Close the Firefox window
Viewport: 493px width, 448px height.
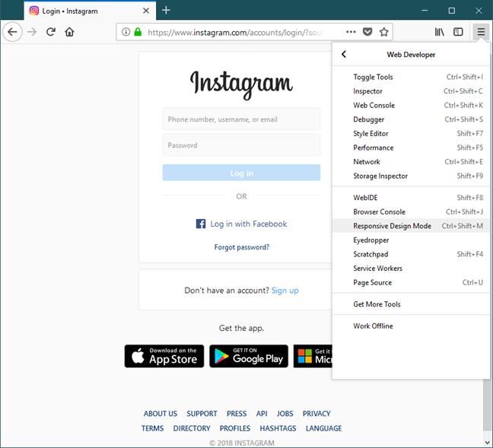pos(479,11)
